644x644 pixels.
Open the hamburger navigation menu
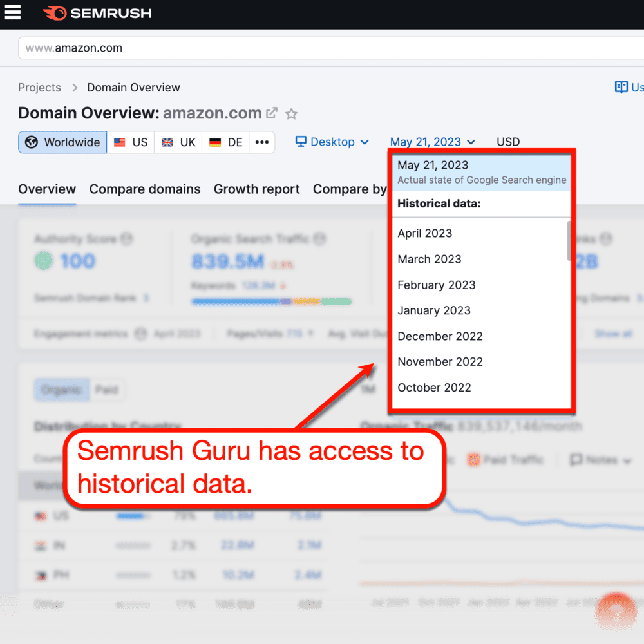(x=13, y=12)
